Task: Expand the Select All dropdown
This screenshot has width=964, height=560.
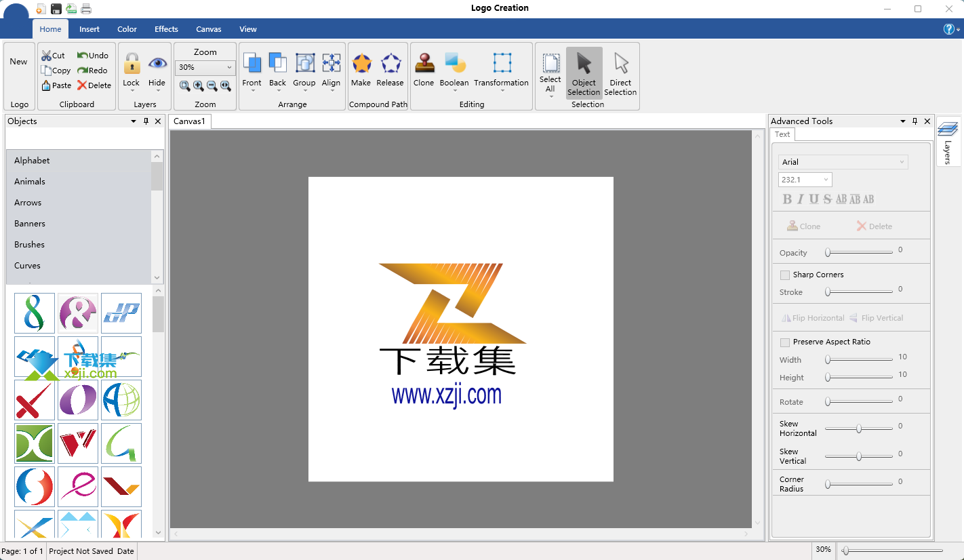Action: [x=550, y=96]
